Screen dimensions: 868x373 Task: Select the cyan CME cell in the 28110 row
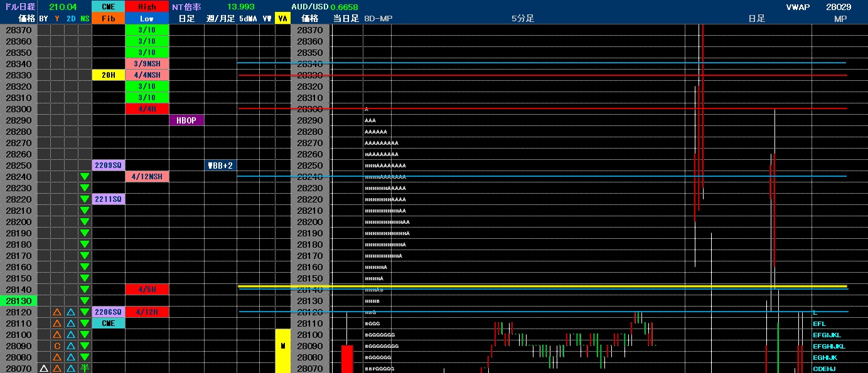pyautogui.click(x=108, y=323)
